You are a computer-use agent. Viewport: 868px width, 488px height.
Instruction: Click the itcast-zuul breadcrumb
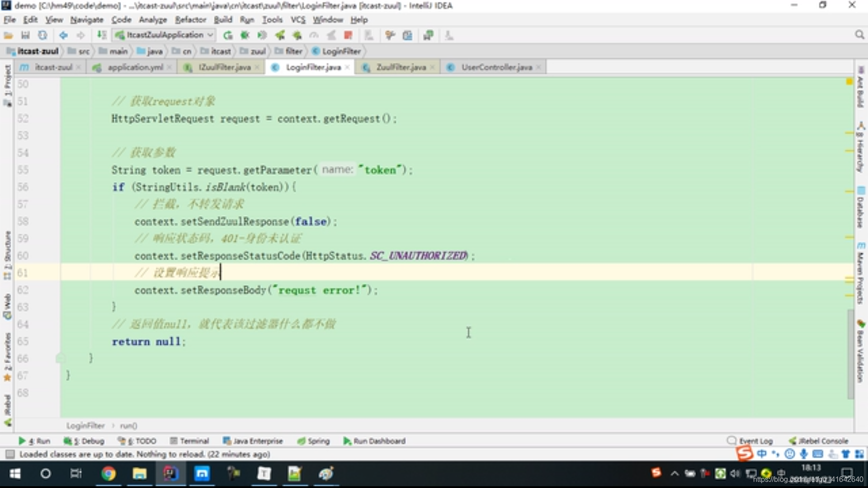(33, 51)
